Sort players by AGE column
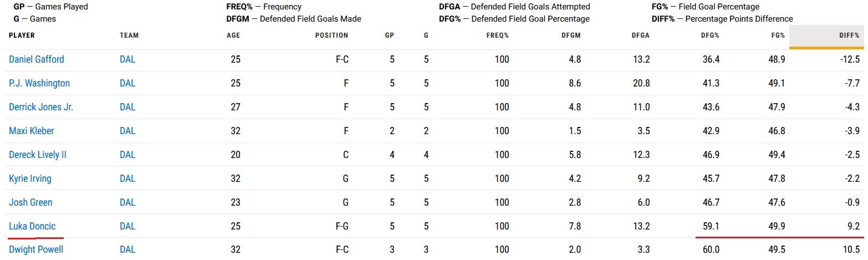868x260 pixels. [x=233, y=35]
